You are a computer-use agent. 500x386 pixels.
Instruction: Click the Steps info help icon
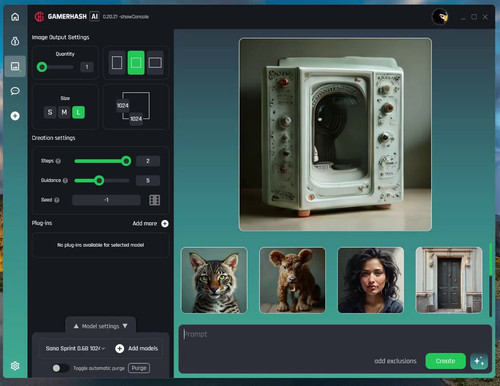pos(58,161)
